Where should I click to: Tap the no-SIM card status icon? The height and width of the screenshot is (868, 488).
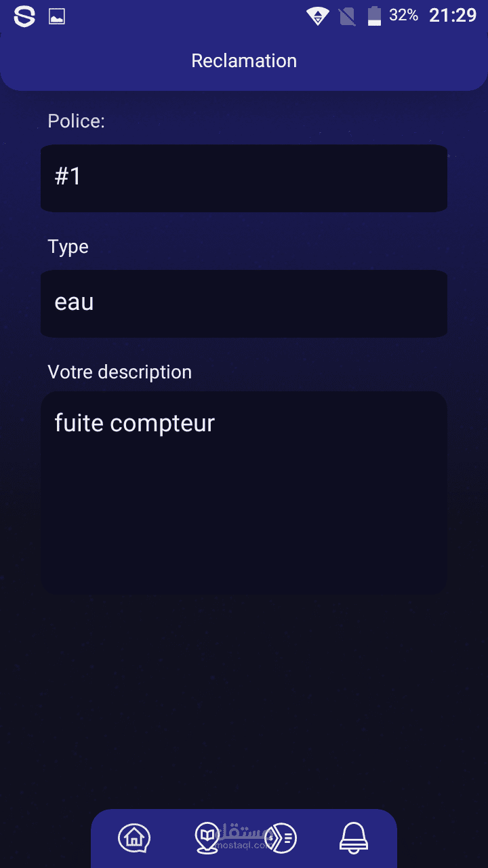pyautogui.click(x=347, y=16)
